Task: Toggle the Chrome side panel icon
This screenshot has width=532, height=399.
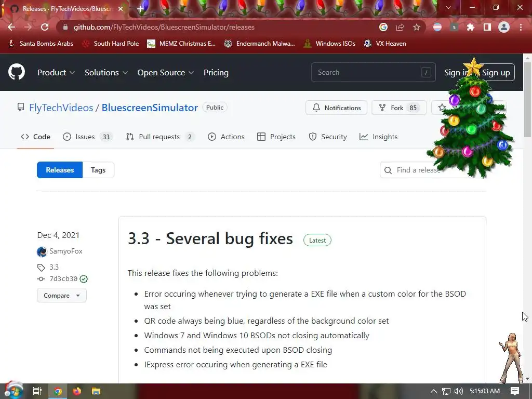Action: pyautogui.click(x=487, y=27)
